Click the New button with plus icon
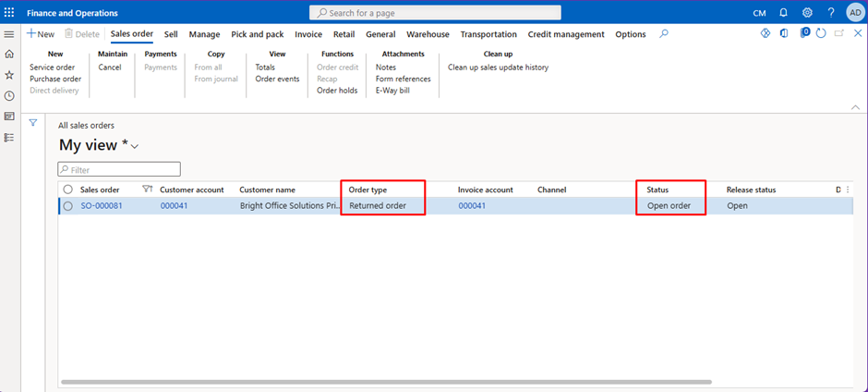The height and width of the screenshot is (392, 868). (41, 34)
